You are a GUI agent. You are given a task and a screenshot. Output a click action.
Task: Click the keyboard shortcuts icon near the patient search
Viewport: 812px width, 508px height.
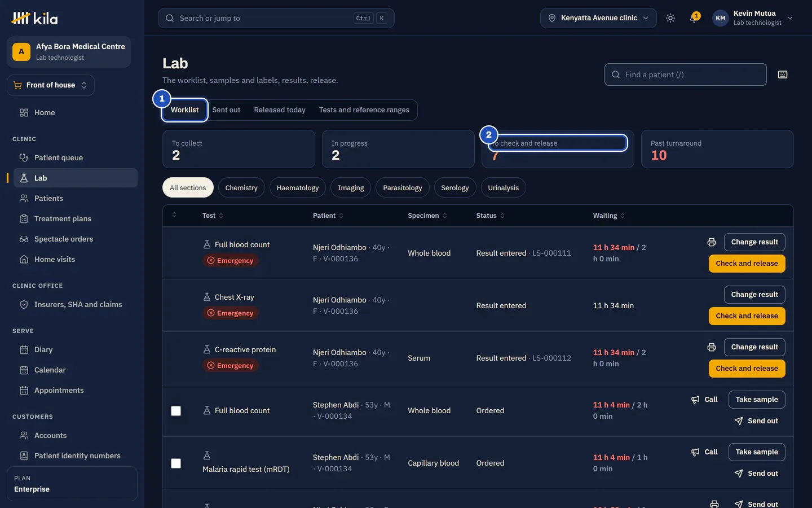(x=783, y=75)
